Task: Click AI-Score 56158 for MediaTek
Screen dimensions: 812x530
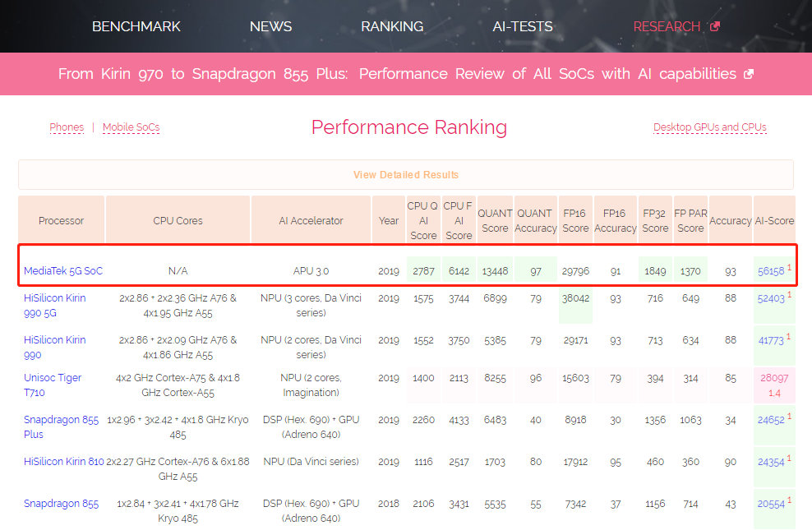Action: coord(771,271)
